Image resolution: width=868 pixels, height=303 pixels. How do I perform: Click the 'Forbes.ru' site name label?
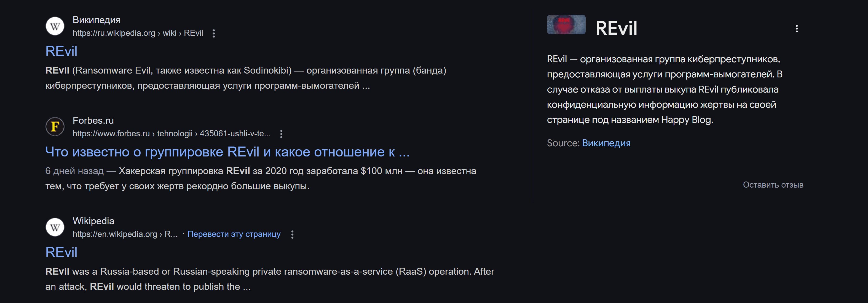point(93,120)
